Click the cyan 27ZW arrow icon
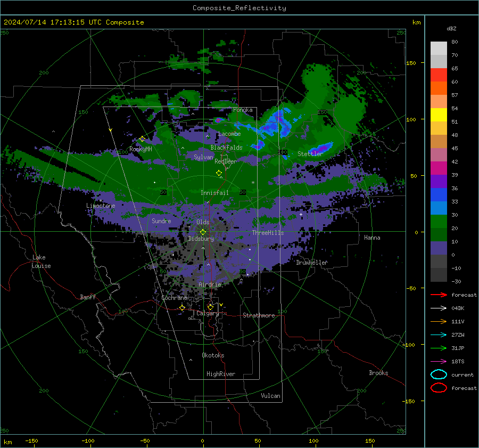 click(439, 335)
